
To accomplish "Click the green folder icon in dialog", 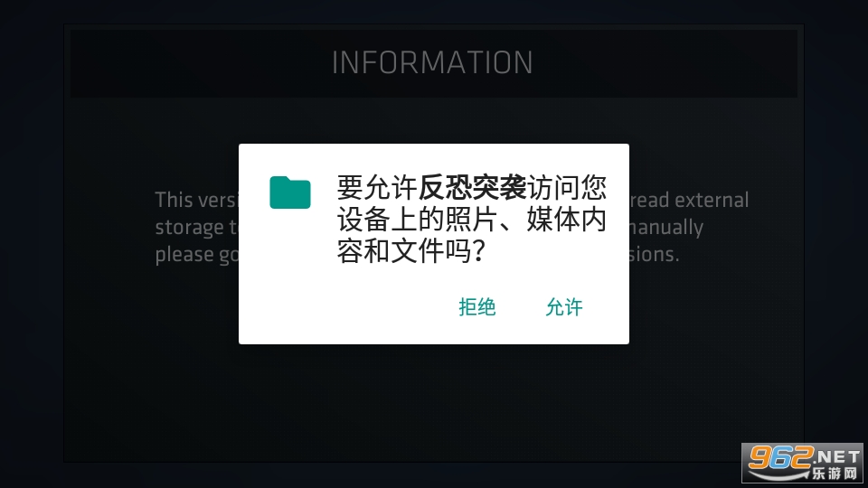I will click(290, 192).
